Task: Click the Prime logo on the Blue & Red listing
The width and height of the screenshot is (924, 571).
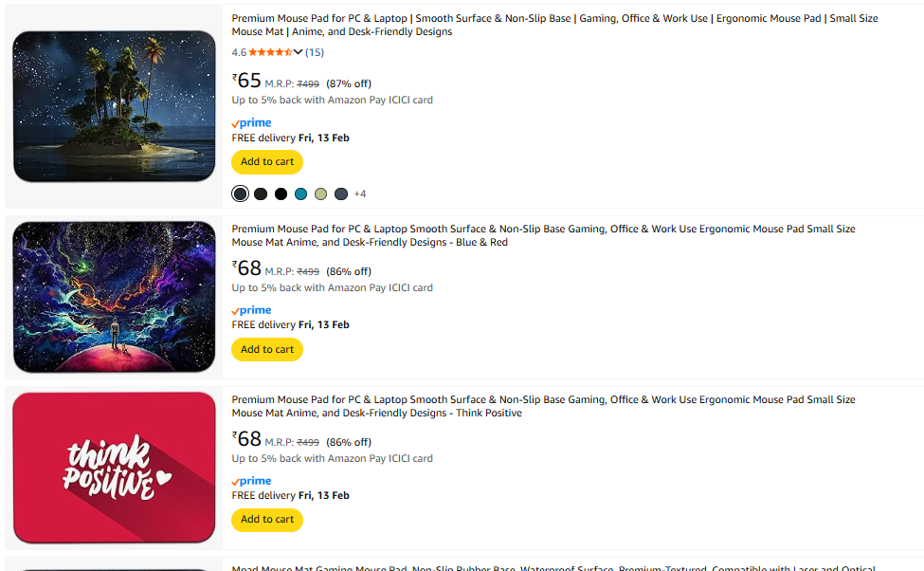Action: point(251,310)
